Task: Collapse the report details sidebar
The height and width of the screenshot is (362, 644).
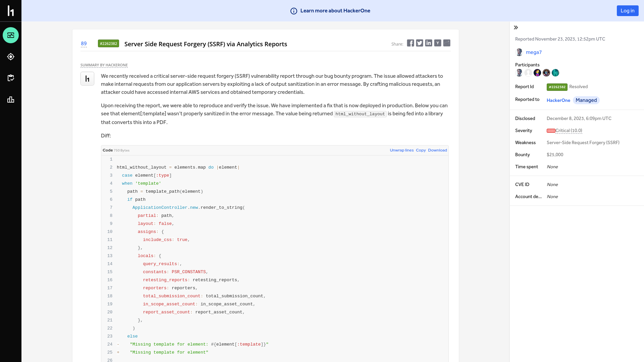Action: click(516, 27)
